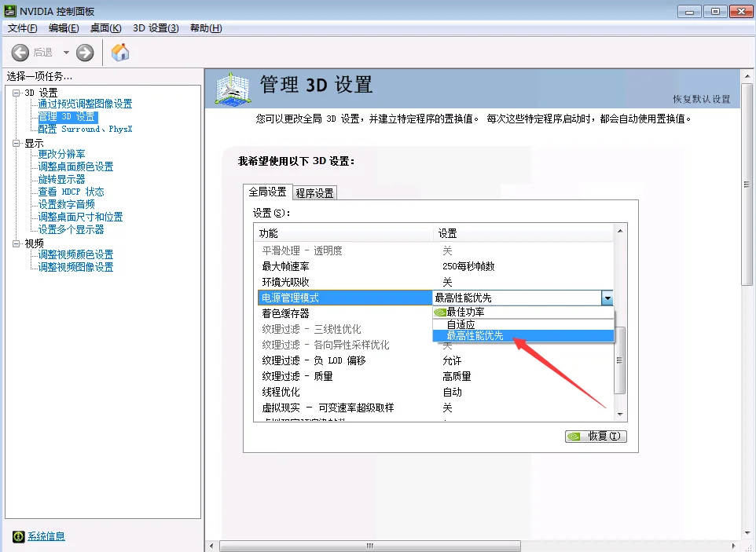Open the 编辑(E) menu
Screen dimensions: 756x552
point(64,28)
